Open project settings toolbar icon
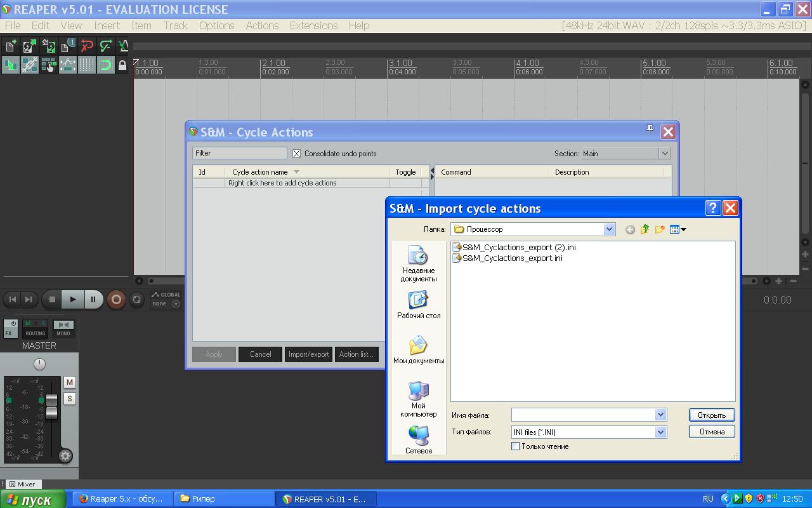The image size is (812, 508). click(68, 46)
